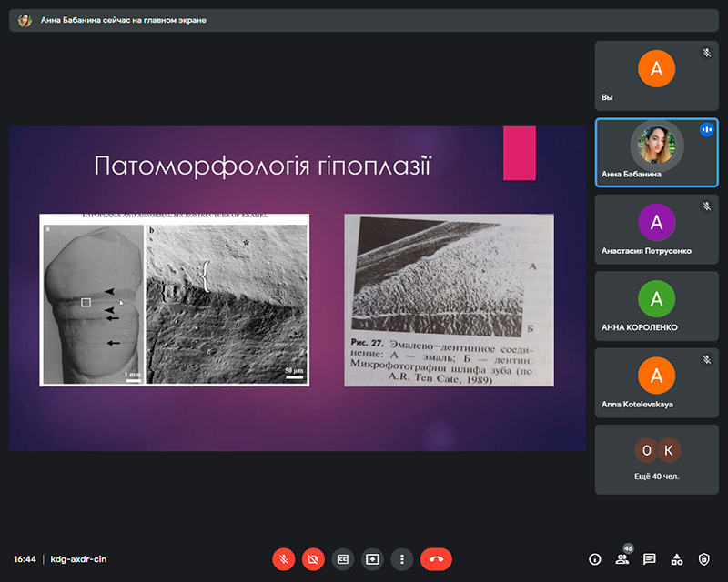Click the present screen icon
Image resolution: width=728 pixels, height=582 pixels.
coord(372,559)
